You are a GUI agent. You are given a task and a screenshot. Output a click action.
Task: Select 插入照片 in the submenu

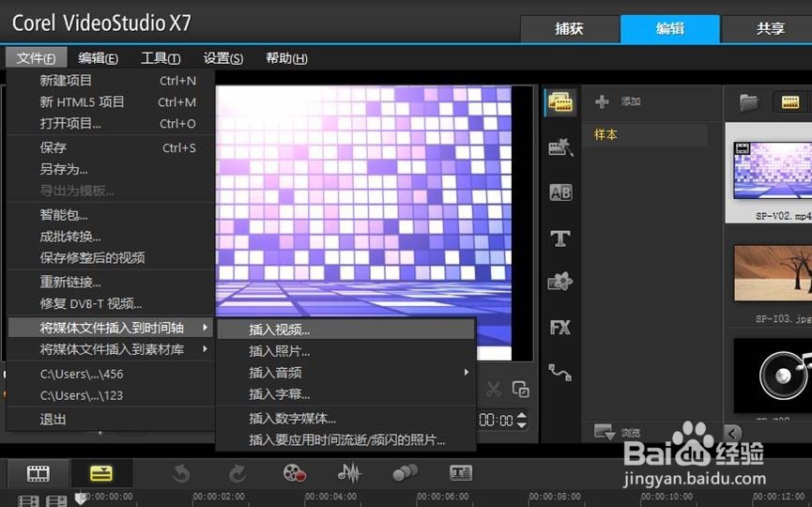[x=346, y=351]
